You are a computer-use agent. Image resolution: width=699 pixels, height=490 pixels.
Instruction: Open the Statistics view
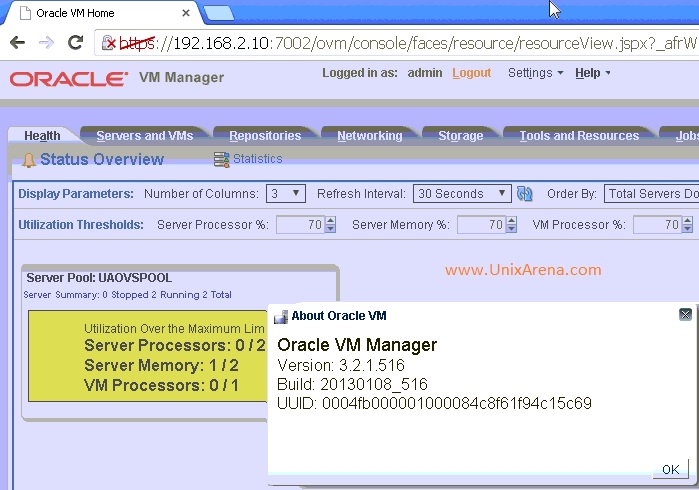click(258, 159)
